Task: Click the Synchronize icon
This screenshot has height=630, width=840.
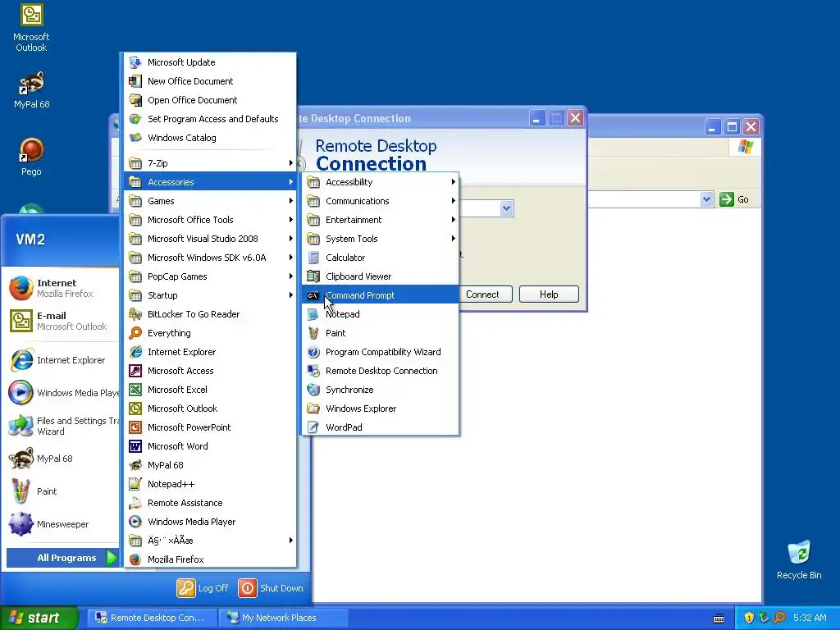Action: point(313,390)
